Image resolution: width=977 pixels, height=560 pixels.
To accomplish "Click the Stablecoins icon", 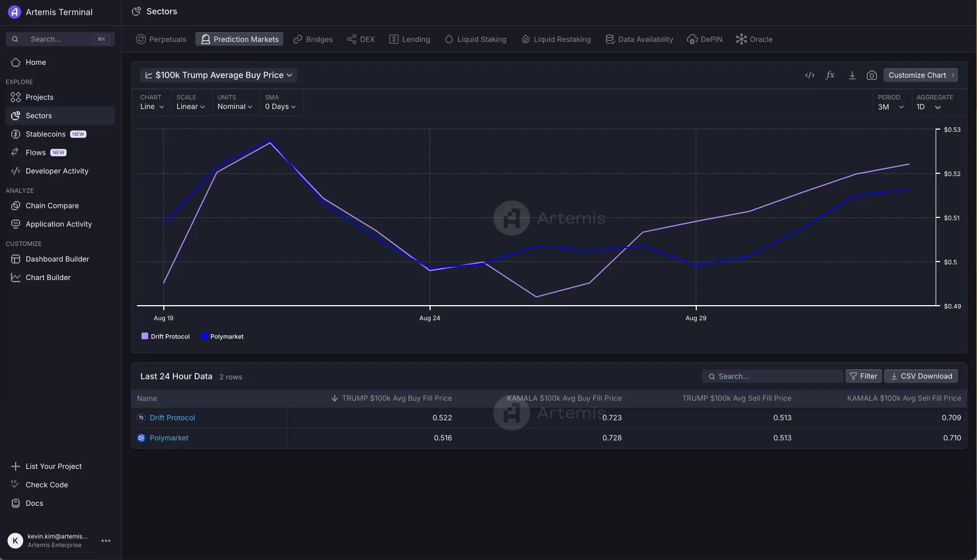I will [x=16, y=134].
